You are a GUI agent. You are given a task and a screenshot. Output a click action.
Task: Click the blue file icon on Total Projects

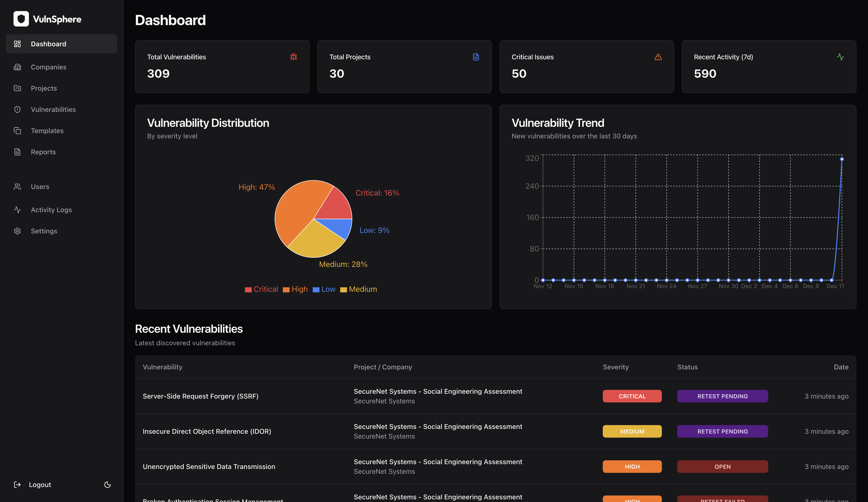click(476, 57)
